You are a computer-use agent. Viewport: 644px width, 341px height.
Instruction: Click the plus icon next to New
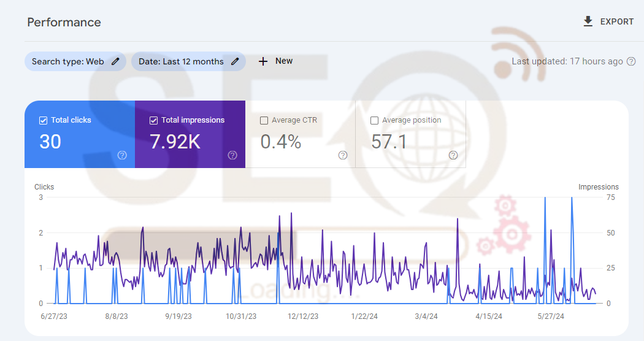[x=263, y=61]
